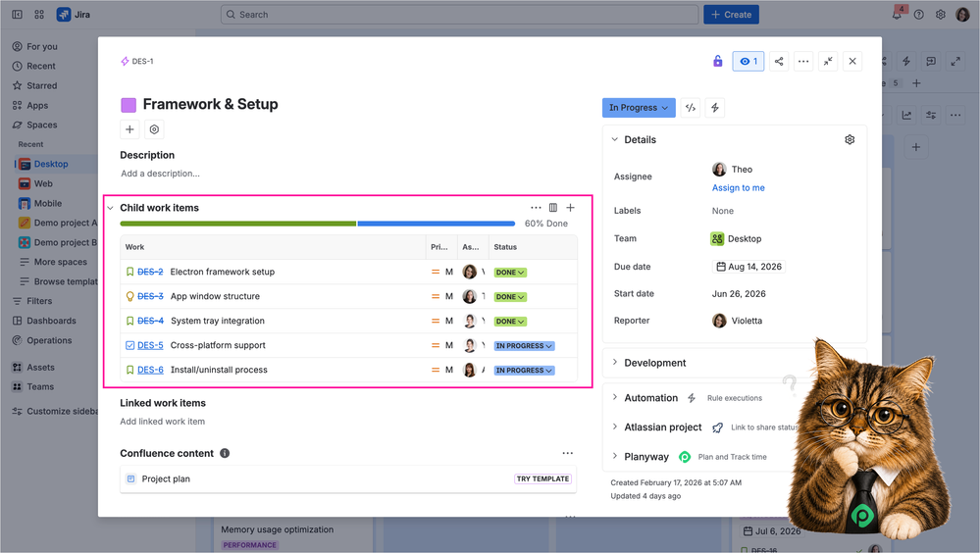Viewport: 980px width, 553px height.
Task: Click the Search input field
Action: 459,15
